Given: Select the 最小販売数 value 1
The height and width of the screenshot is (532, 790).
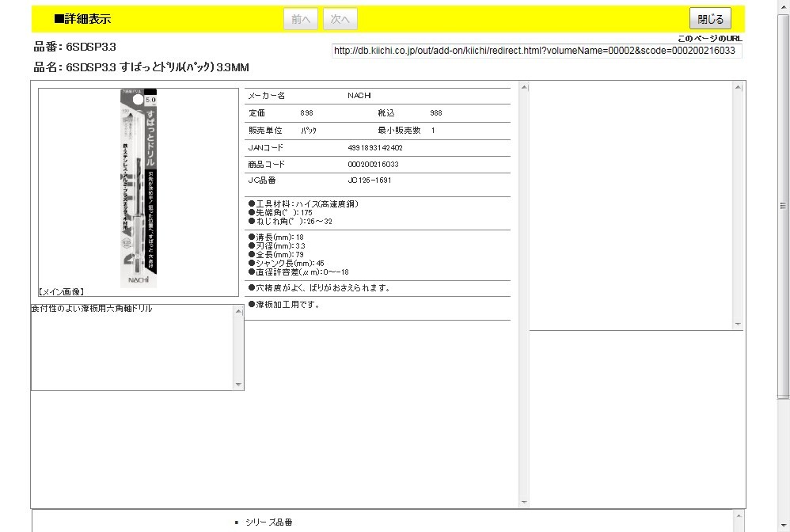Looking at the screenshot, I should pos(433,131).
